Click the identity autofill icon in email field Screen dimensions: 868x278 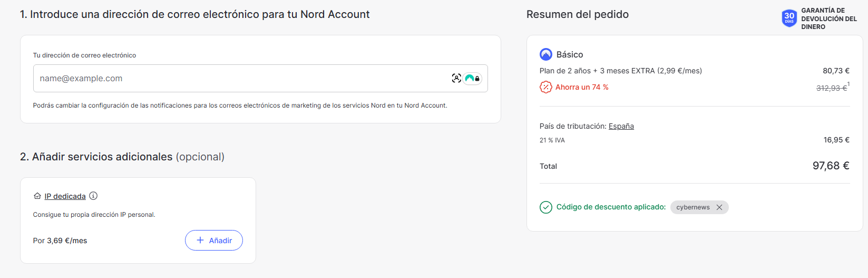tap(456, 78)
